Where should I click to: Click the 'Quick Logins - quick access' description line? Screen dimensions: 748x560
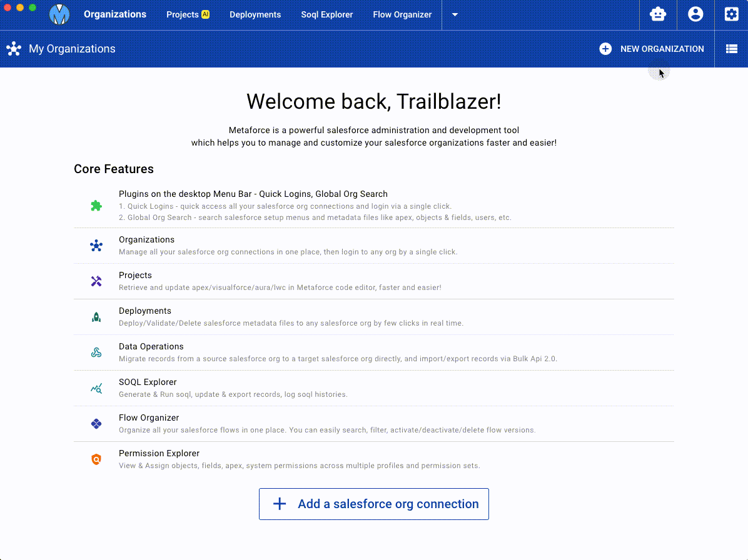click(285, 206)
